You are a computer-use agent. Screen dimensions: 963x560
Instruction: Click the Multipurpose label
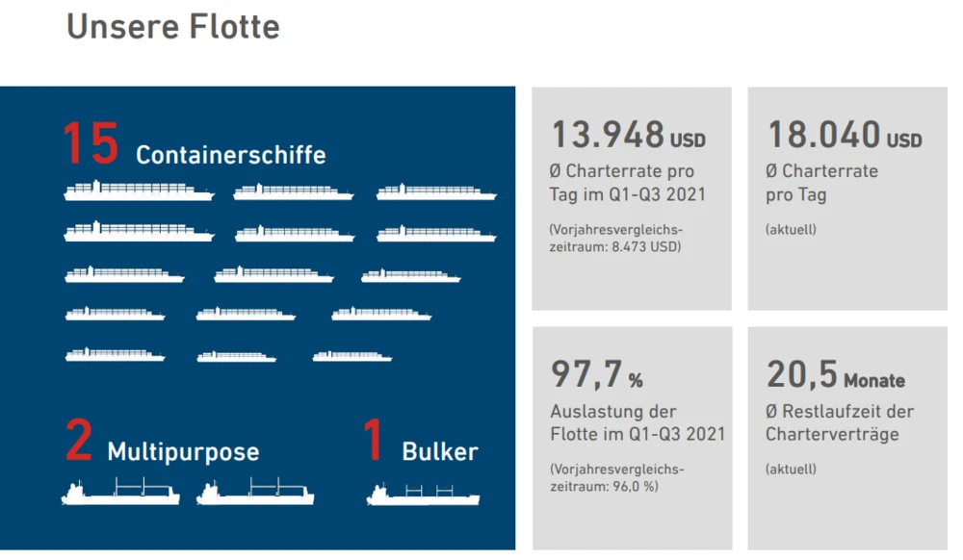click(x=183, y=451)
